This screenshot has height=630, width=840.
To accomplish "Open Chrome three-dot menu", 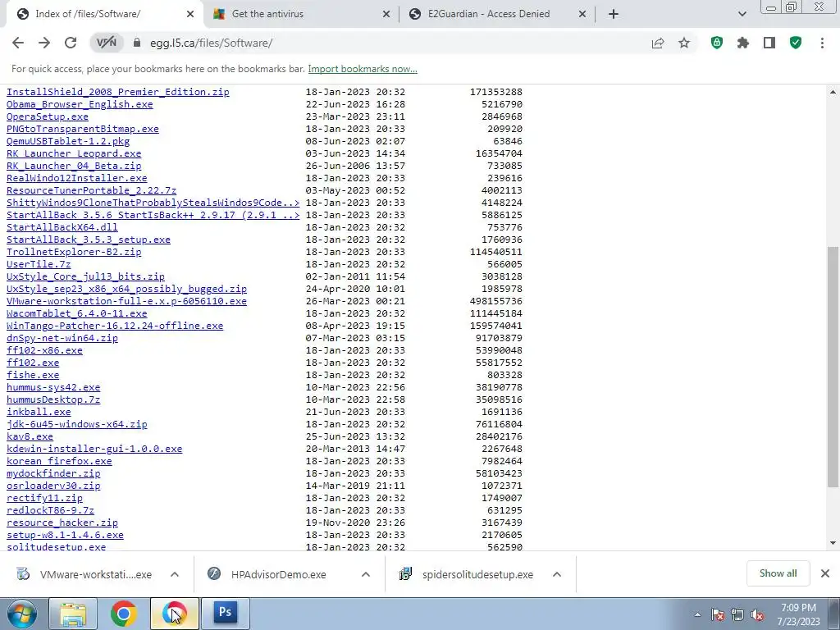I will click(822, 43).
